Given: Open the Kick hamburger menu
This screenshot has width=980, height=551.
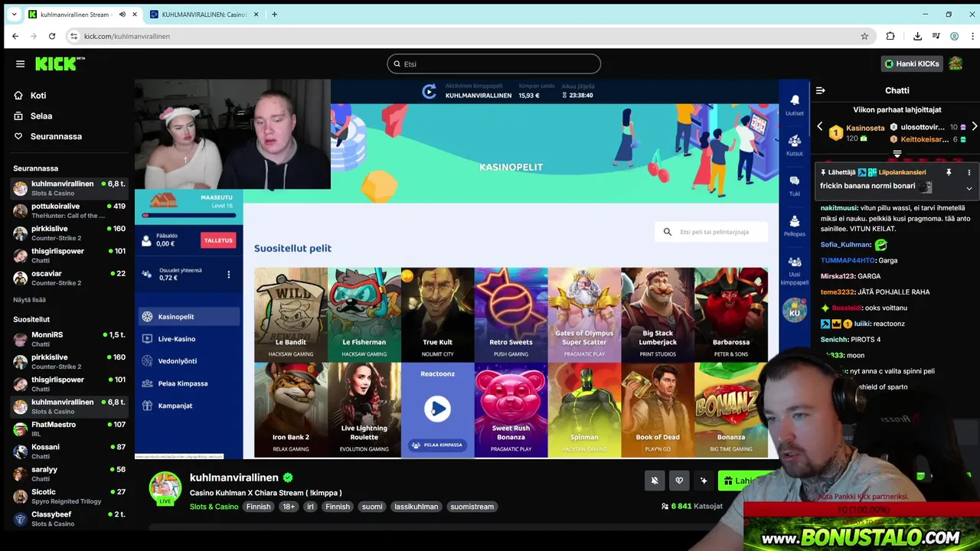Looking at the screenshot, I should click(20, 64).
